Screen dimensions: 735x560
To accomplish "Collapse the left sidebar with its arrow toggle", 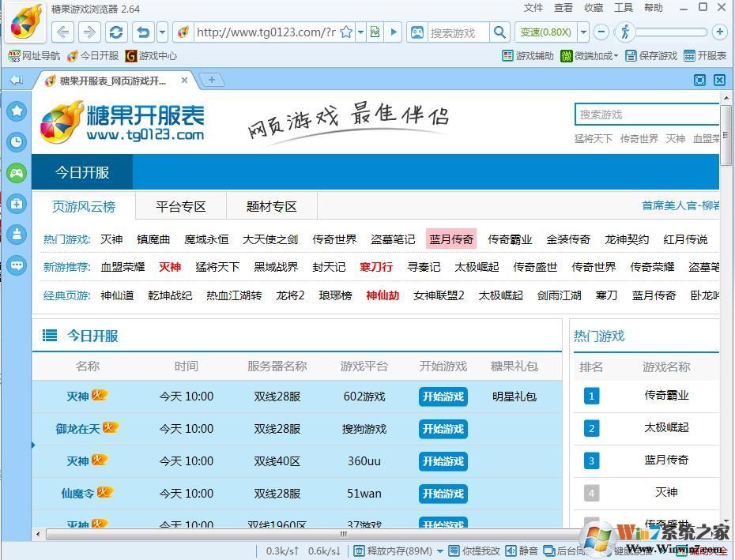I will [x=16, y=80].
